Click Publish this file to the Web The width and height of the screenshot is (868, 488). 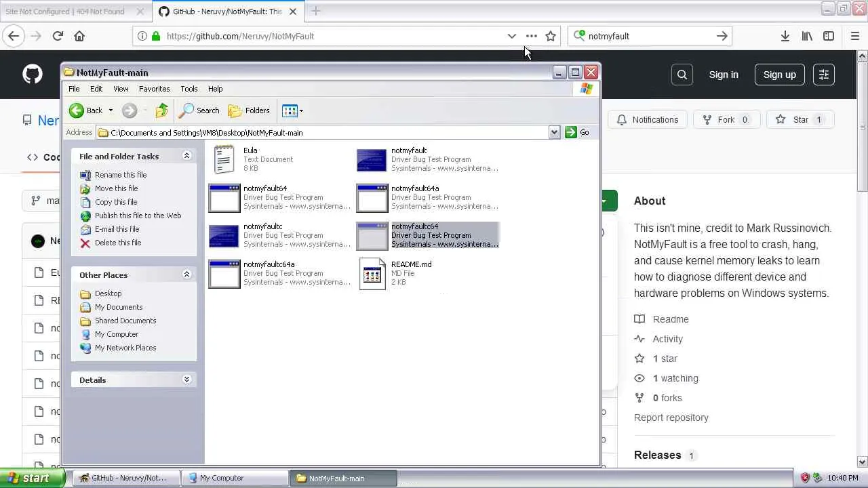(138, 216)
